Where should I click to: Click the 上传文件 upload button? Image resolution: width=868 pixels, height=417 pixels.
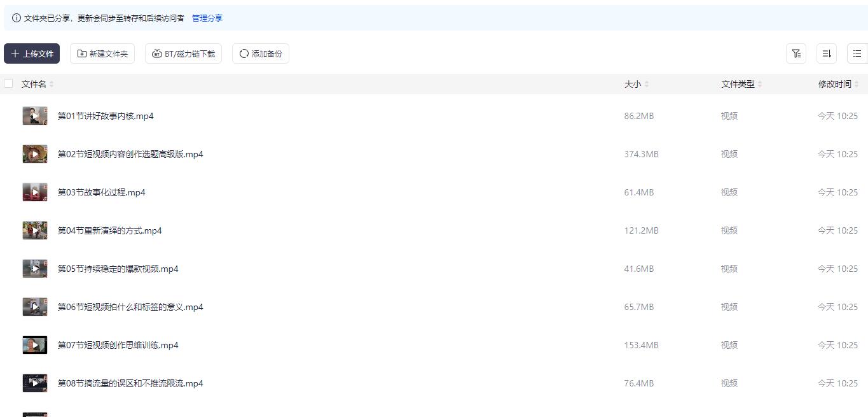(32, 54)
